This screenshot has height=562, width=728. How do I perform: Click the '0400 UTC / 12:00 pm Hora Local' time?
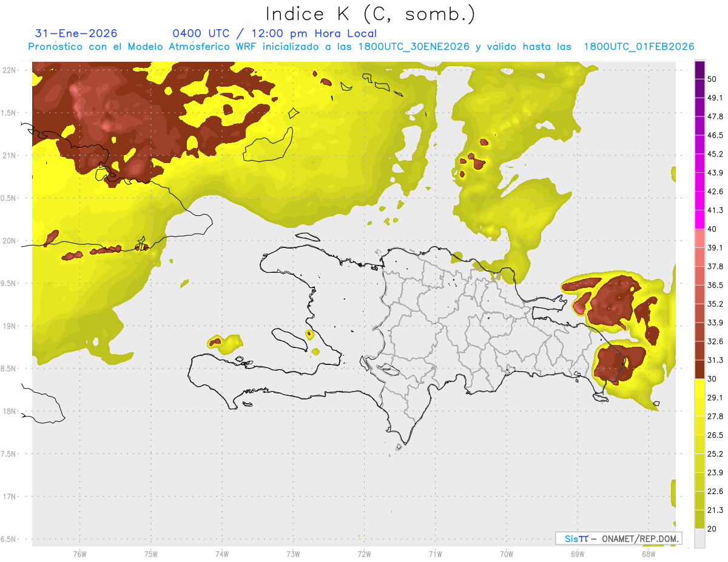[x=274, y=33]
